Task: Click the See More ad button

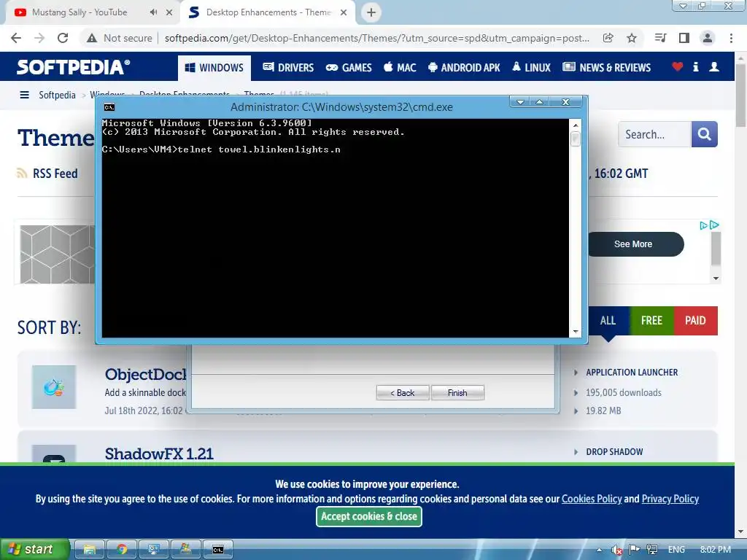Action: [635, 244]
